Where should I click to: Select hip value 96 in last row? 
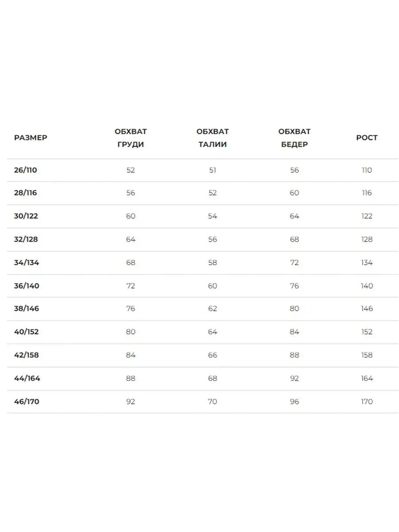click(x=294, y=402)
